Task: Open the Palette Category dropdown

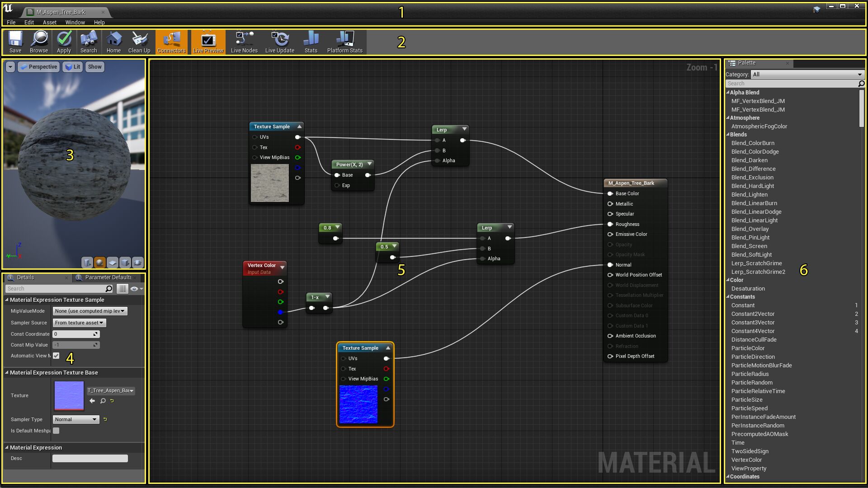Action: pyautogui.click(x=807, y=74)
